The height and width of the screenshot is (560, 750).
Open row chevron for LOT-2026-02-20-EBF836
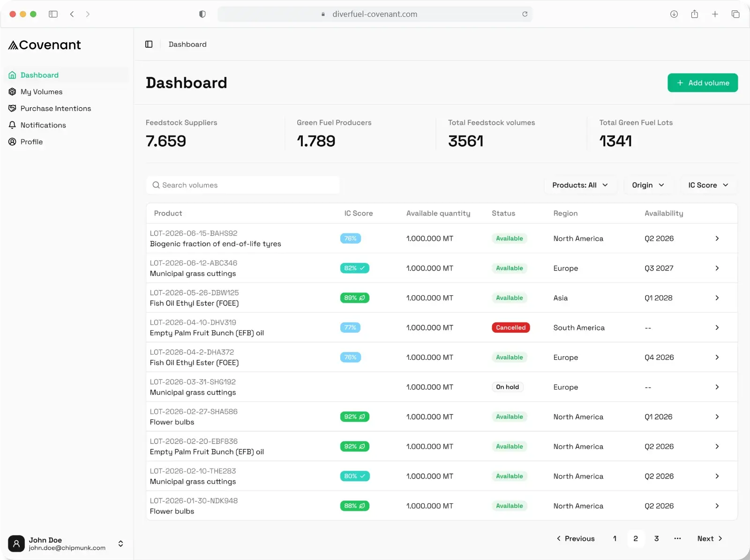click(x=717, y=447)
